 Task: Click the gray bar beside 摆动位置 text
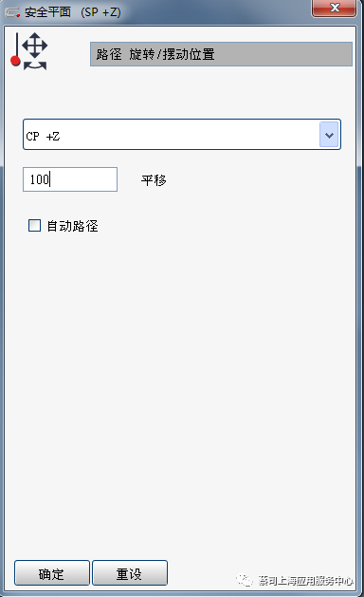click(283, 54)
